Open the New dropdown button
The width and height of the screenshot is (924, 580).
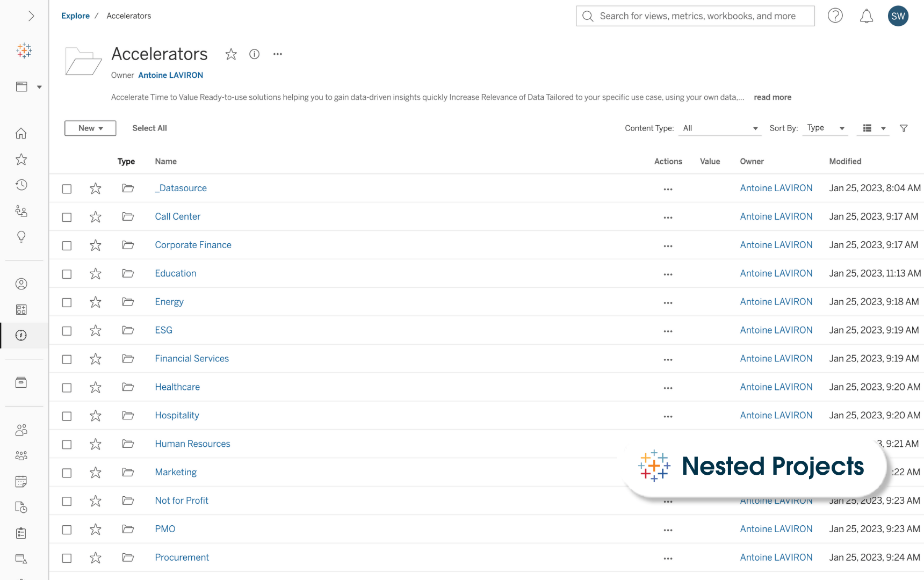pyautogui.click(x=90, y=128)
